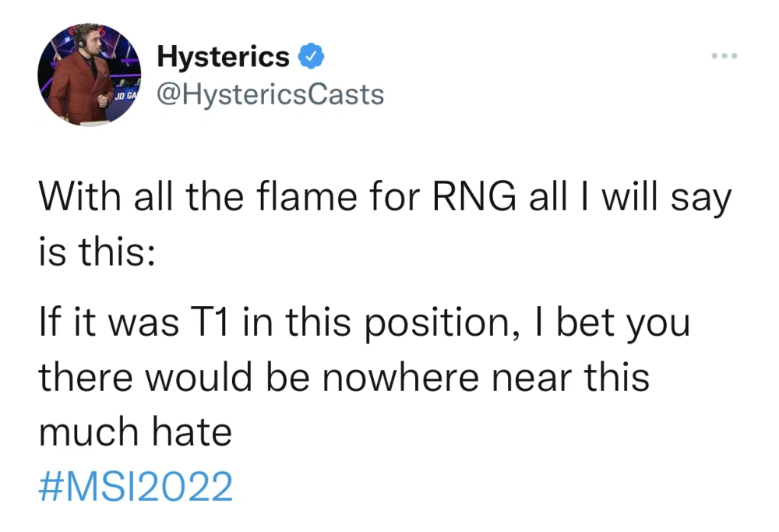Open the @HystericsCasts handle link

pyautogui.click(x=270, y=94)
